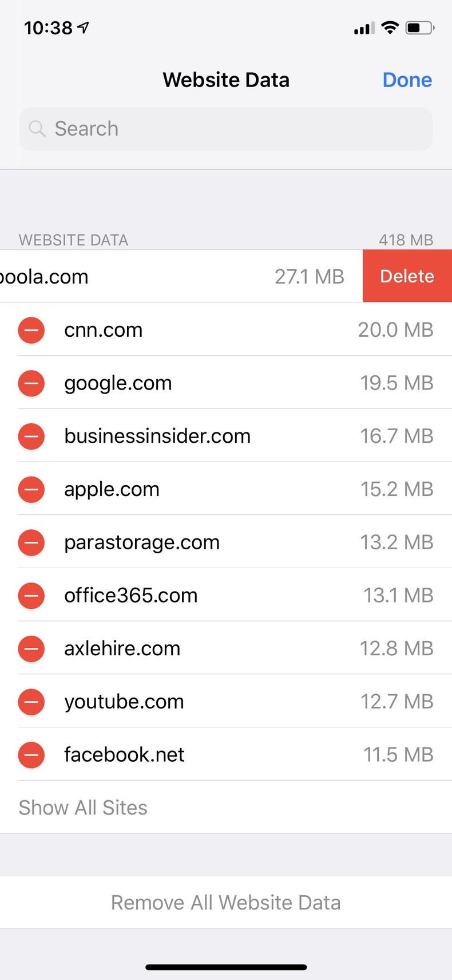452x980 pixels.
Task: Tap red minus icon beside google.com
Action: pos(31,383)
